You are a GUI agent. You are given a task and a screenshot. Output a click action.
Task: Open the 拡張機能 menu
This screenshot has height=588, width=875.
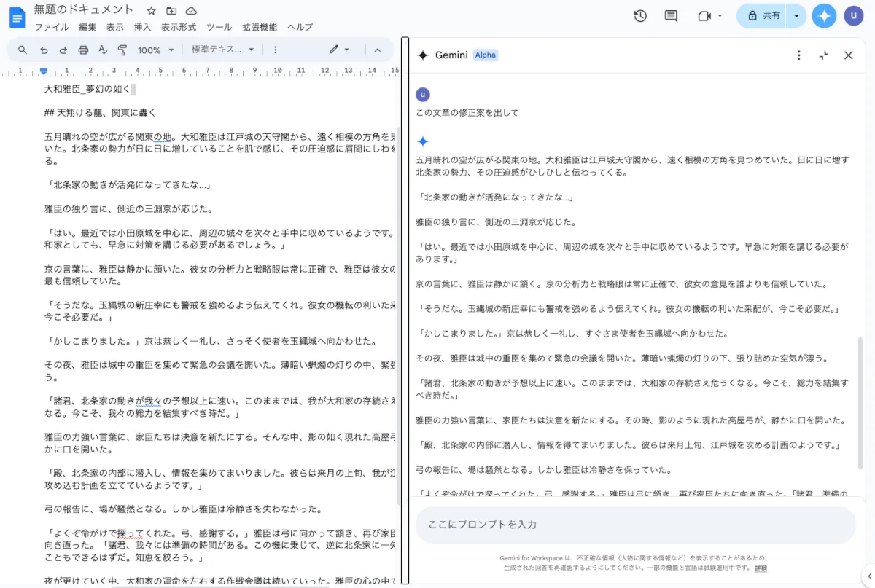click(x=260, y=27)
